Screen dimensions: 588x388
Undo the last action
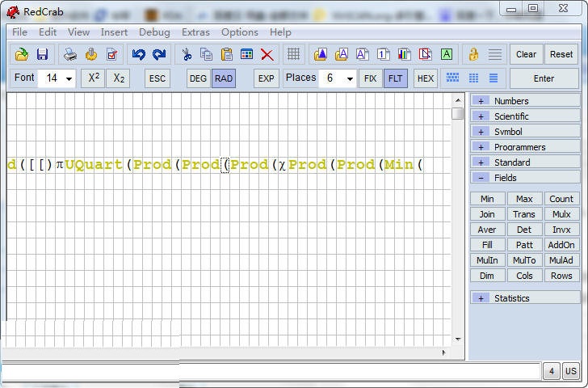139,54
